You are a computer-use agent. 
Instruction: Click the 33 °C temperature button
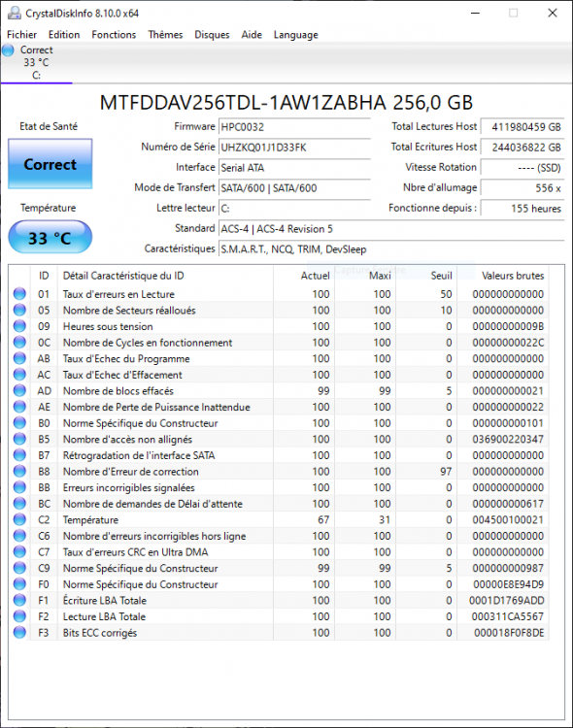tap(51, 237)
